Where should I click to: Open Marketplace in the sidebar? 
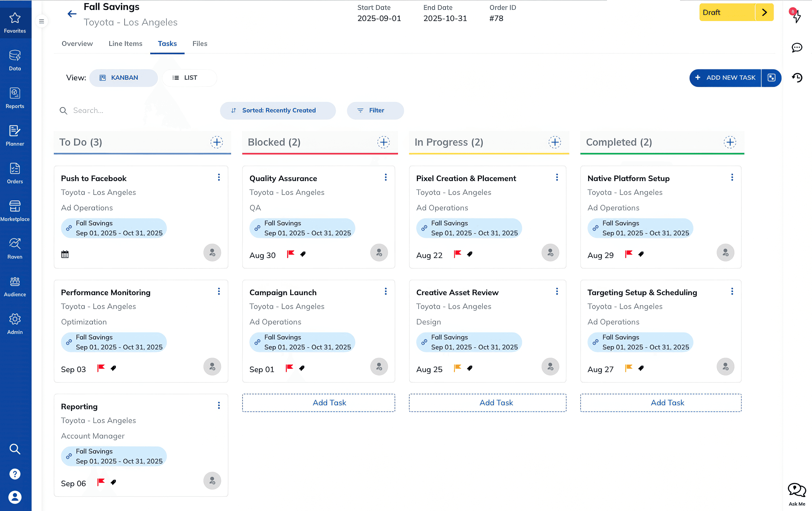tap(15, 211)
